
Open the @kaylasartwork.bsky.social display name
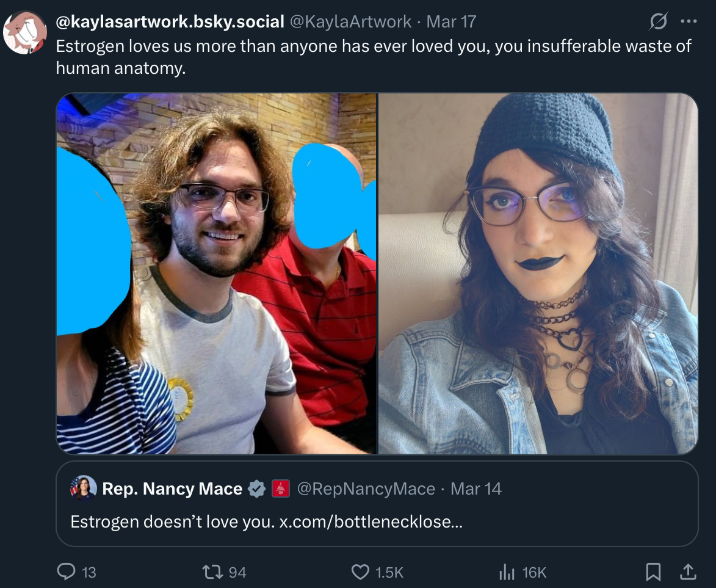point(170,21)
